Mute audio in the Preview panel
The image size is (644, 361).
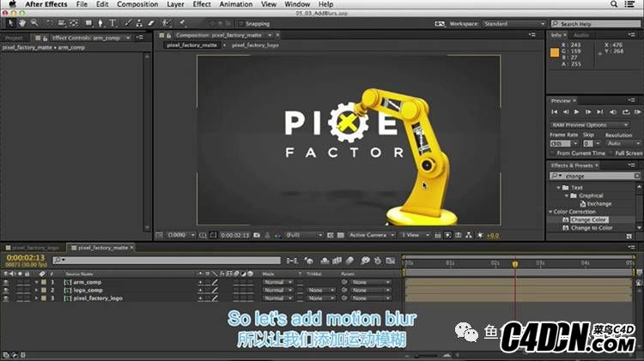click(x=613, y=111)
